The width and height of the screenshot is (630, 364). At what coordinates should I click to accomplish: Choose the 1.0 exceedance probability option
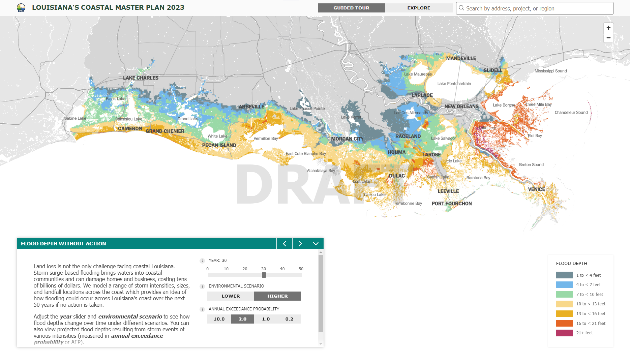(x=266, y=319)
